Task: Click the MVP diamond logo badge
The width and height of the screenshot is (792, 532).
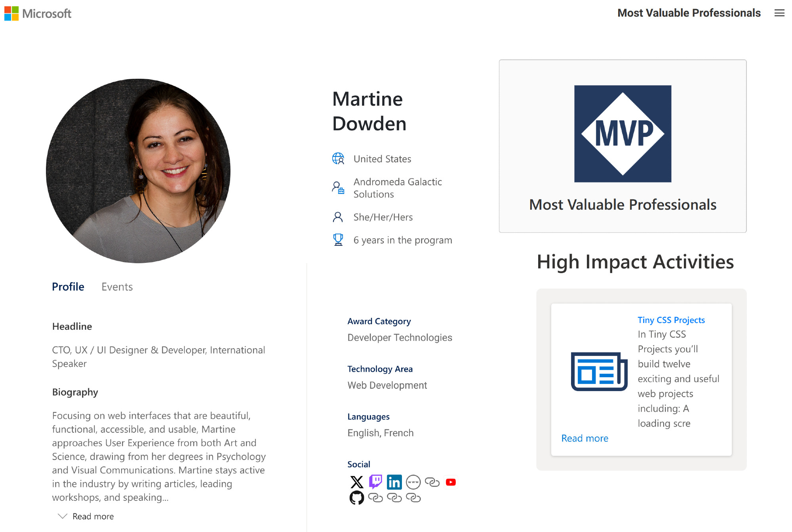Action: click(623, 134)
